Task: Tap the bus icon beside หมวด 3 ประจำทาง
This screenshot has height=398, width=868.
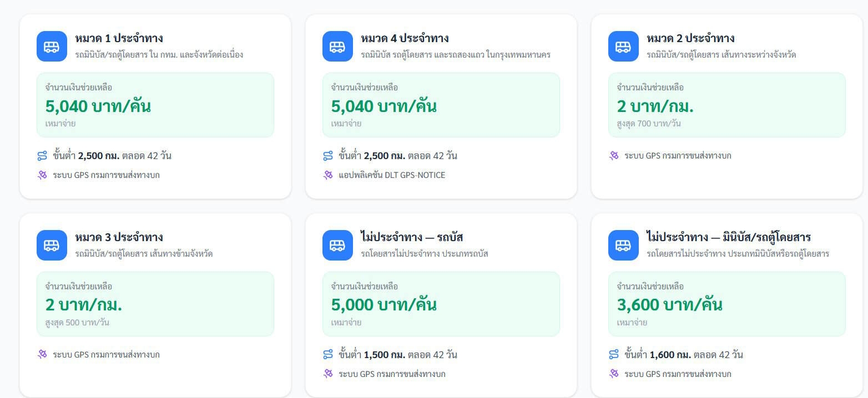Action: (52, 246)
